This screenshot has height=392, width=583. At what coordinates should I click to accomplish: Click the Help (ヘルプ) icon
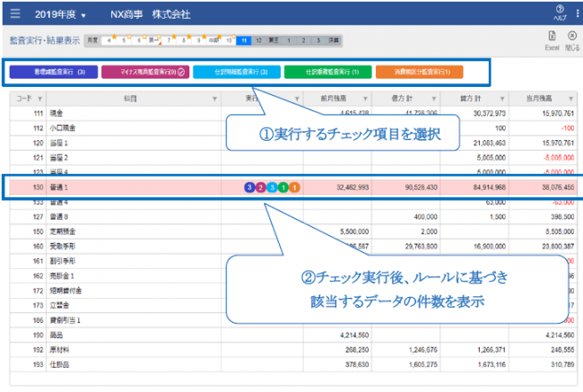[x=560, y=13]
